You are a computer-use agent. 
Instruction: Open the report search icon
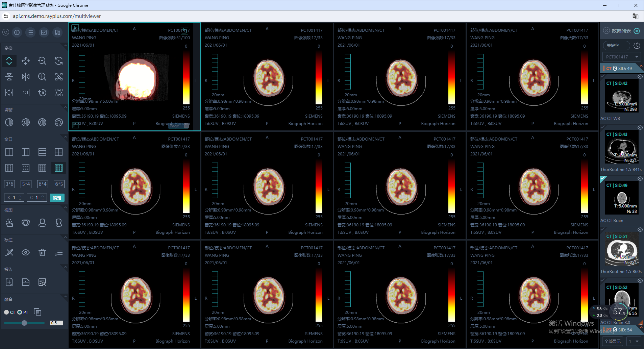pyautogui.click(x=42, y=282)
